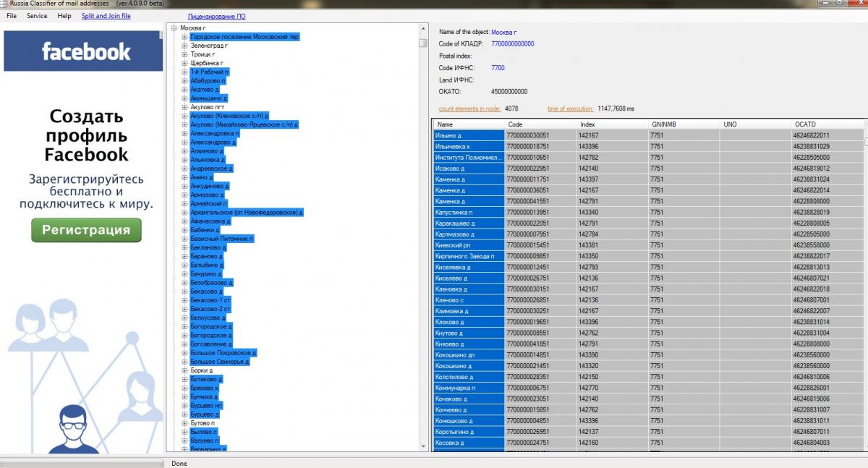Image resolution: width=868 pixels, height=468 pixels.
Task: Expand the Бутово п tree node
Action: tap(185, 423)
